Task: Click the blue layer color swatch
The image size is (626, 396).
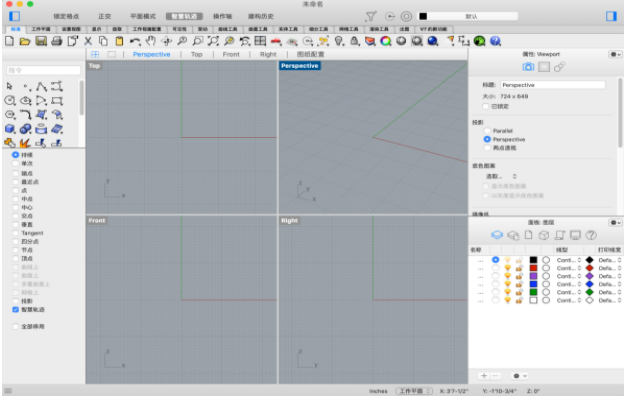Action: tap(533, 284)
